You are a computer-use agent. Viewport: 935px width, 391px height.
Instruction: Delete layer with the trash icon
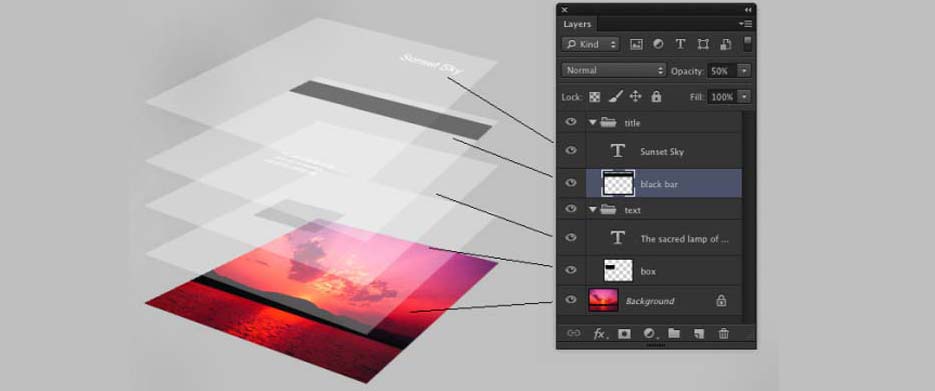coord(723,334)
